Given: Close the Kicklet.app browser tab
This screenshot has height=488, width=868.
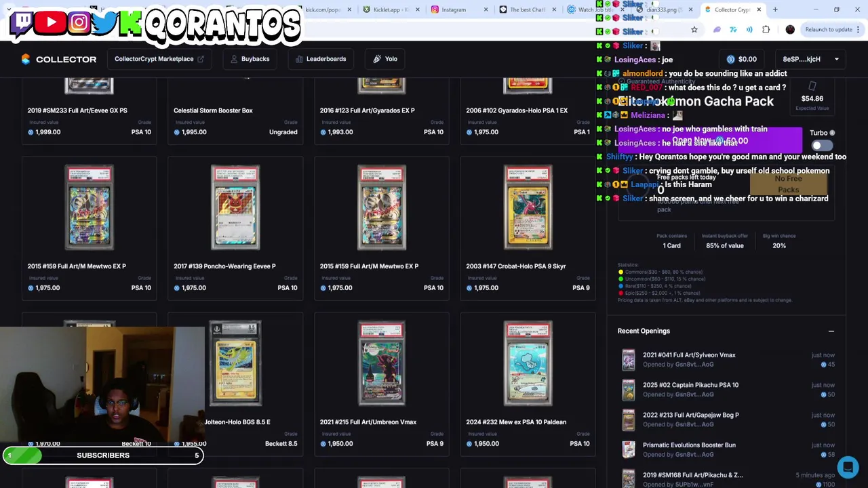Looking at the screenshot, I should [x=418, y=9].
